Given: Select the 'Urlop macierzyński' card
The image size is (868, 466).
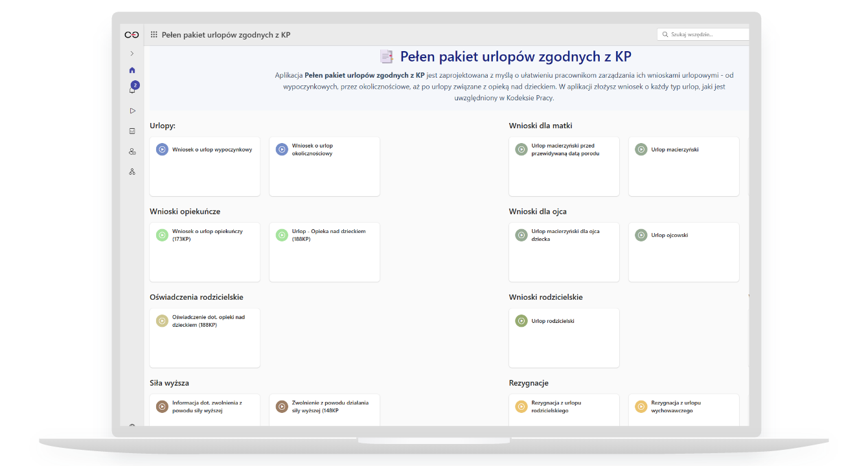Looking at the screenshot, I should point(683,166).
